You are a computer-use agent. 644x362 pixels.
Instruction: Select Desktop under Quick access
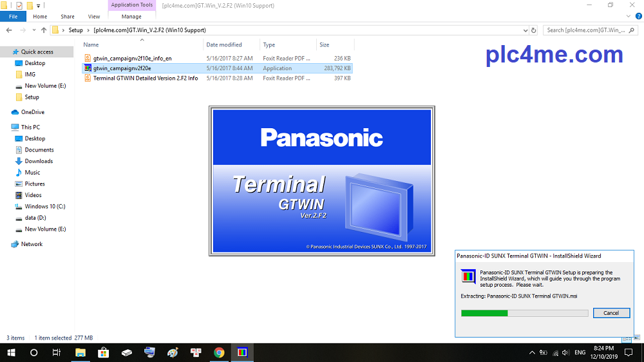pos(35,63)
